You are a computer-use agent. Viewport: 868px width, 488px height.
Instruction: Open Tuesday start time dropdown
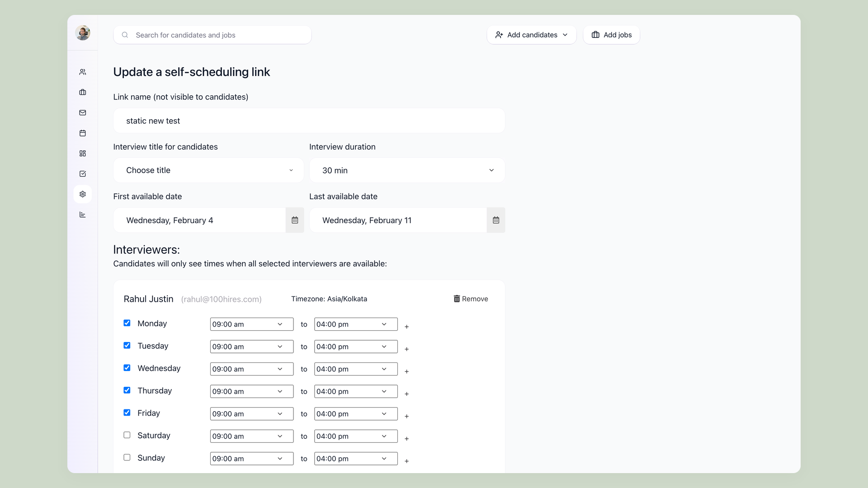[252, 347]
